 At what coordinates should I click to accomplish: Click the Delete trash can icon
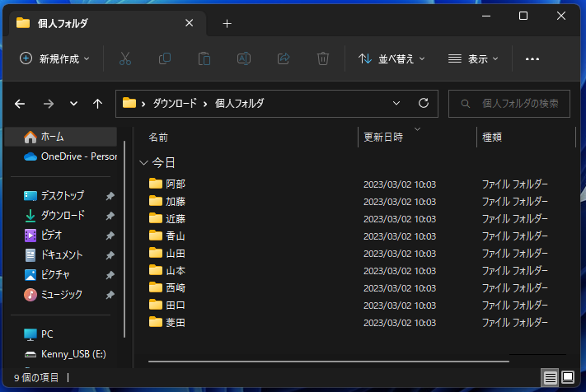point(323,58)
